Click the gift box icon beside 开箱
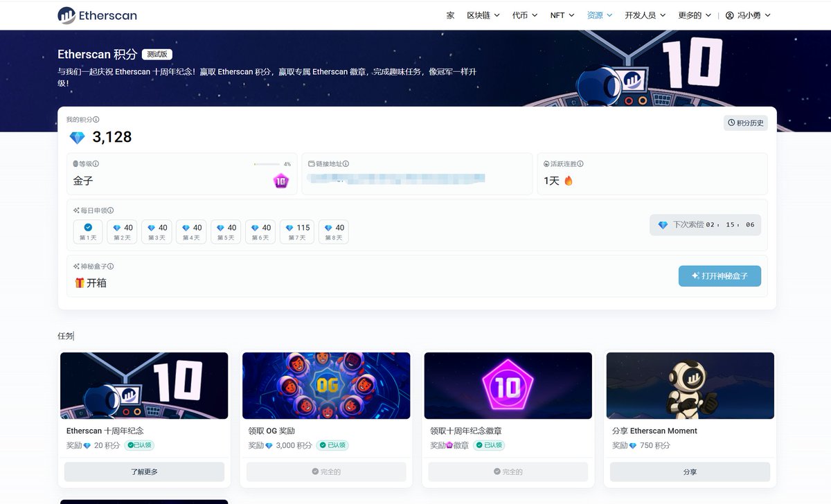Viewport: 831px width, 504px height. click(x=80, y=282)
